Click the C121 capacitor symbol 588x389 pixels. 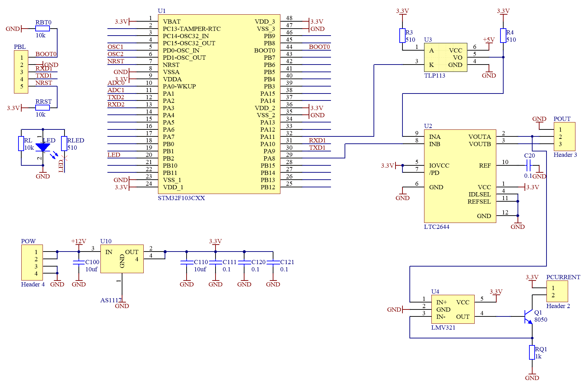(273, 262)
